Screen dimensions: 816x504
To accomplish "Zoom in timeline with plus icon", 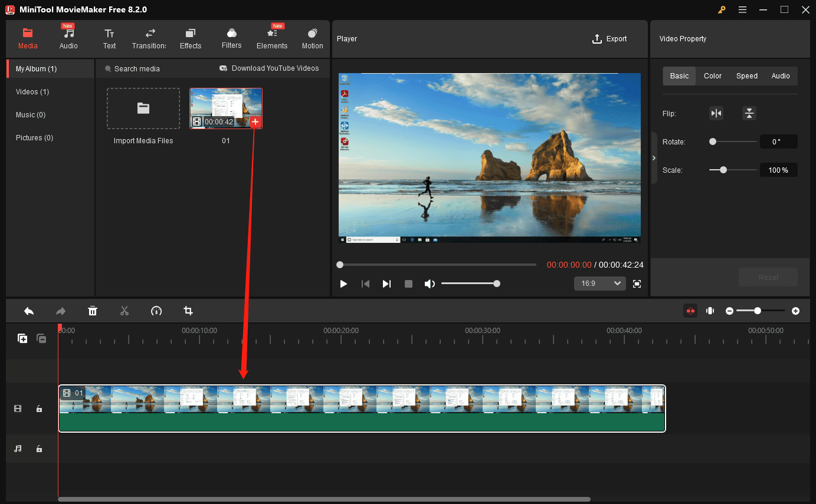I will pos(795,311).
